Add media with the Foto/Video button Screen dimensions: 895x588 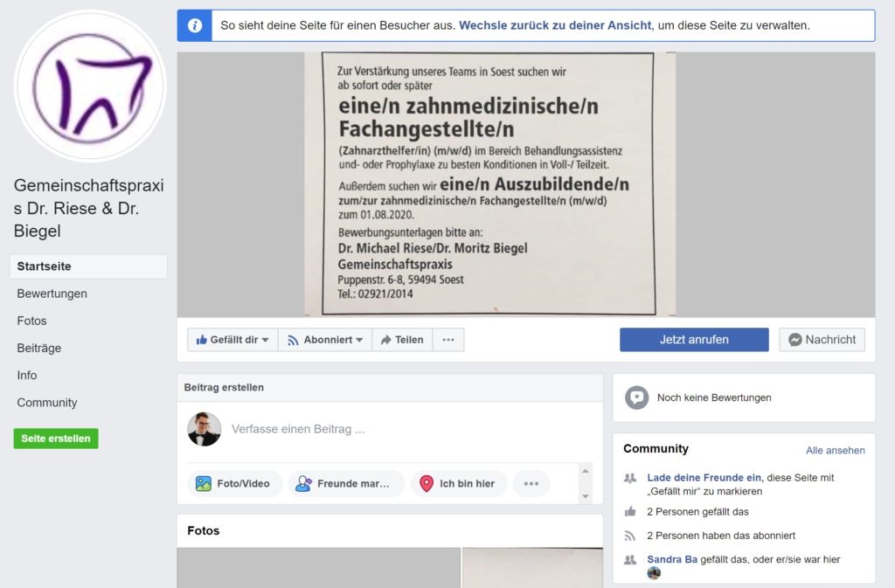(234, 484)
